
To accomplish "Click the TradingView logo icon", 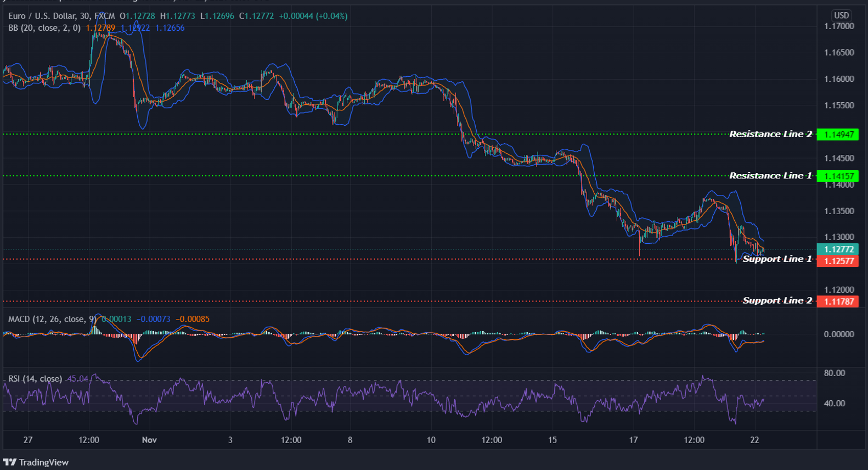I will (9, 462).
